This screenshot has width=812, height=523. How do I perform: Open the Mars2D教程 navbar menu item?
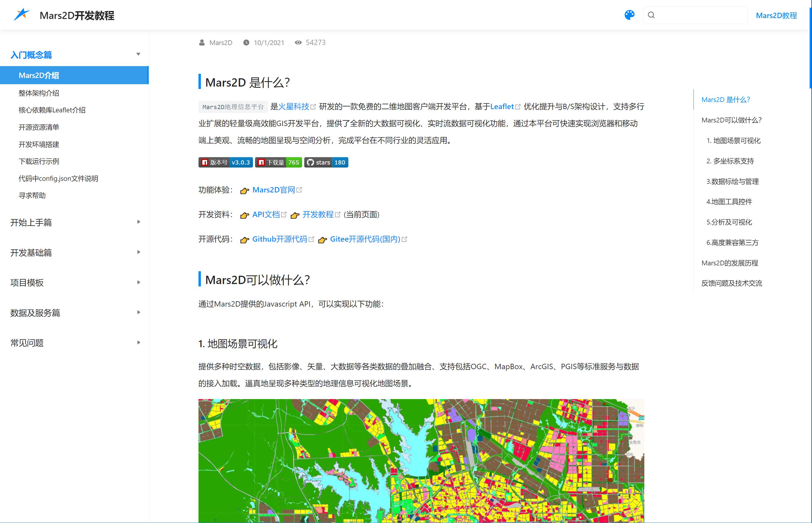click(776, 15)
